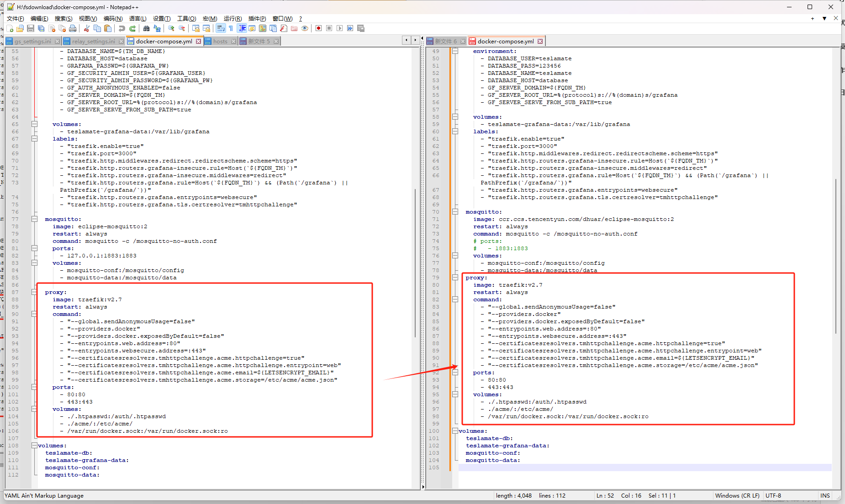The image size is (845, 504).
Task: Save the current file via toolbar icon
Action: click(31, 28)
